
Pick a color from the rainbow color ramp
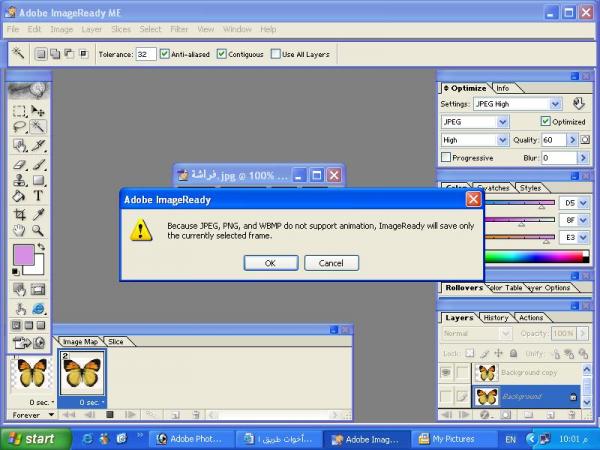536,257
